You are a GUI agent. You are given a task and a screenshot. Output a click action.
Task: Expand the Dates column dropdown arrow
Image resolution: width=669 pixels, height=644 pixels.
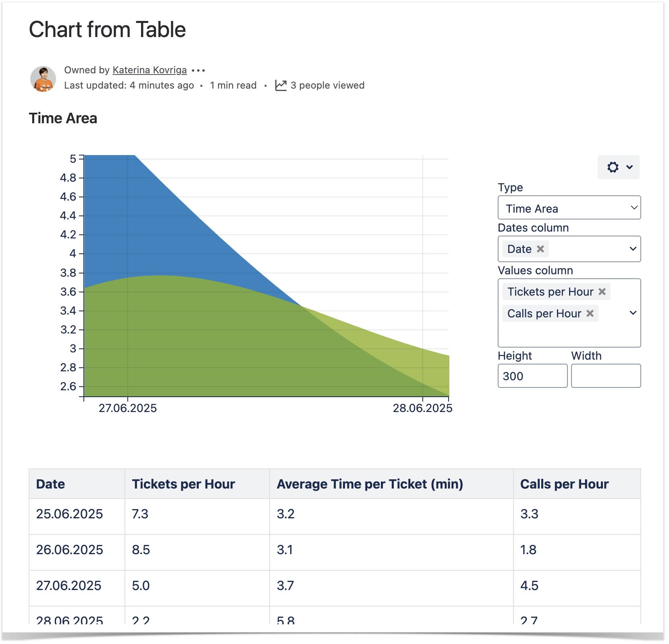tap(633, 249)
